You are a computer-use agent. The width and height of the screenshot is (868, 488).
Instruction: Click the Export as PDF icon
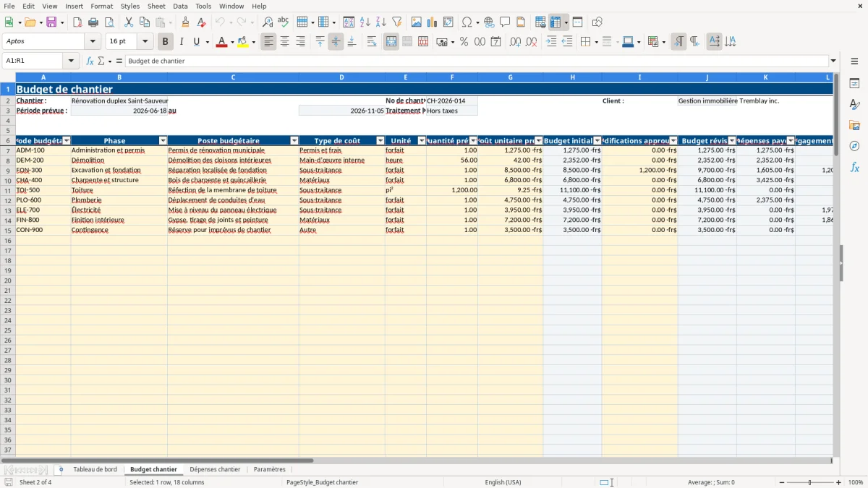(77, 22)
